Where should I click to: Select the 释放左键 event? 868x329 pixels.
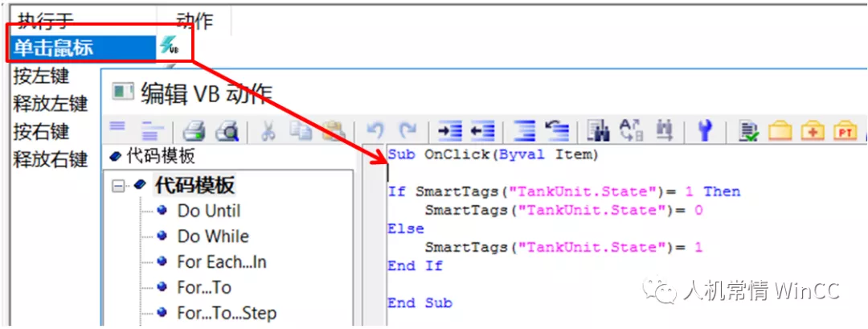click(51, 104)
